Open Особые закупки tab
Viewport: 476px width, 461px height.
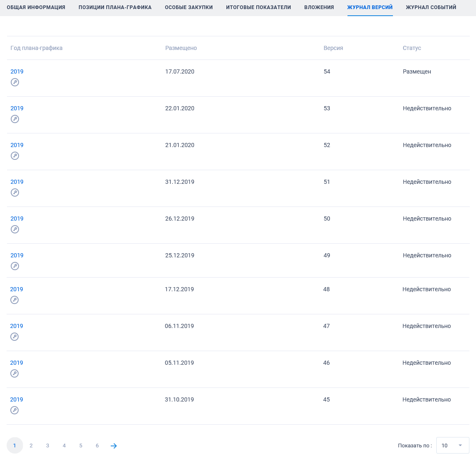(x=189, y=7)
